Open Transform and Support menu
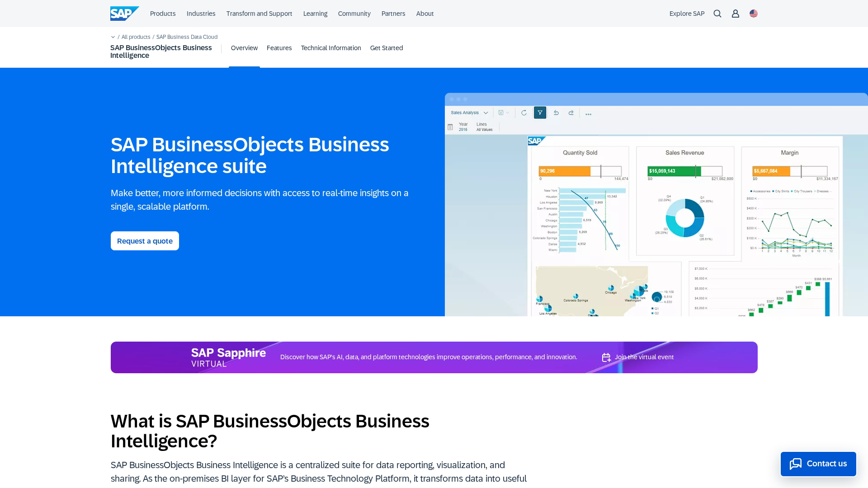 (259, 14)
